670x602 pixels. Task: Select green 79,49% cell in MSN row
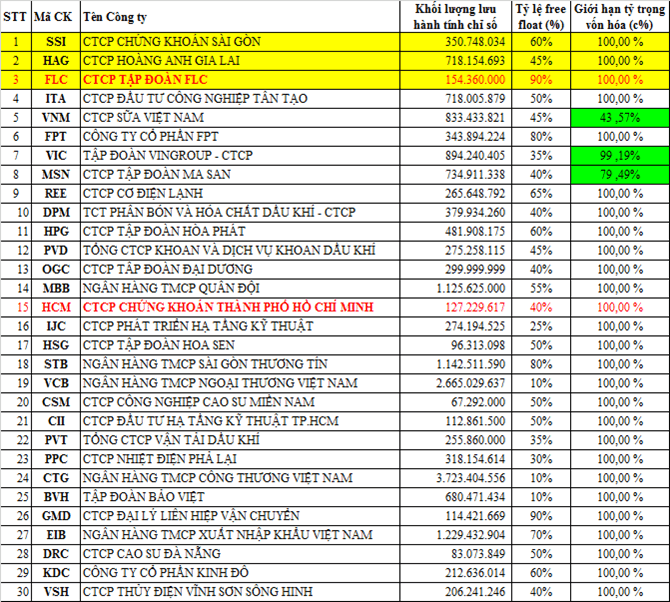click(620, 175)
